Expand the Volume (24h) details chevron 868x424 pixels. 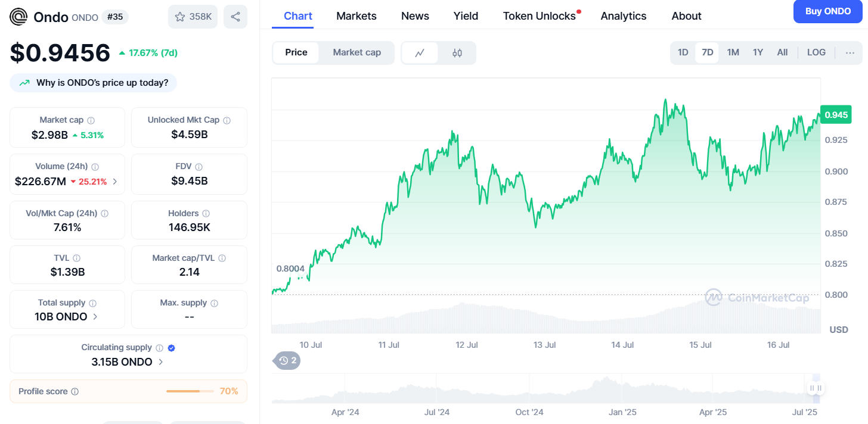pyautogui.click(x=115, y=182)
